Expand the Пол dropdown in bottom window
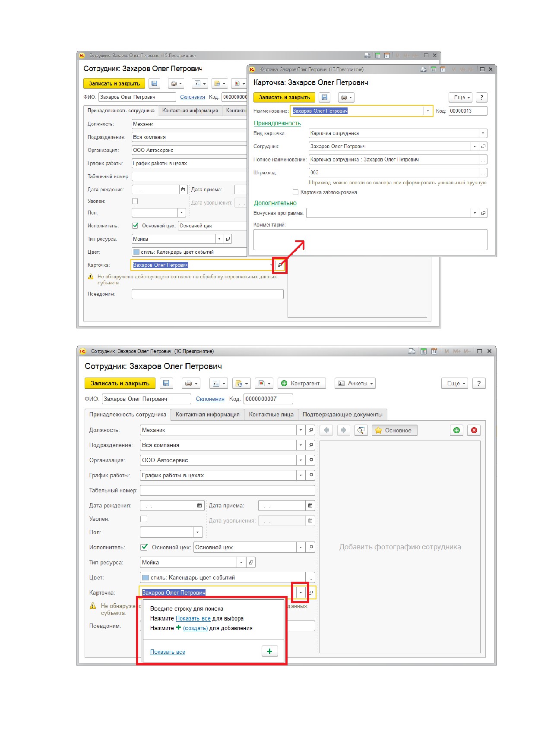The height and width of the screenshot is (756, 535). coord(198,532)
